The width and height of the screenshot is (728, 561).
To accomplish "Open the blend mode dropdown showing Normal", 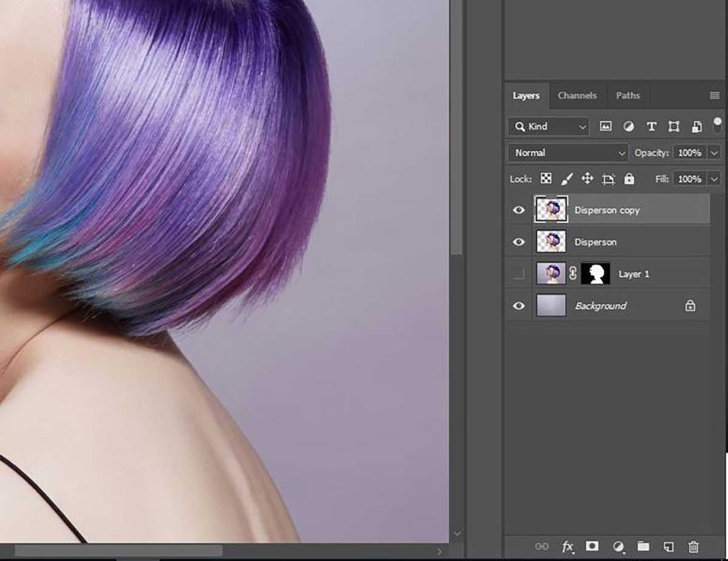I will (x=567, y=153).
